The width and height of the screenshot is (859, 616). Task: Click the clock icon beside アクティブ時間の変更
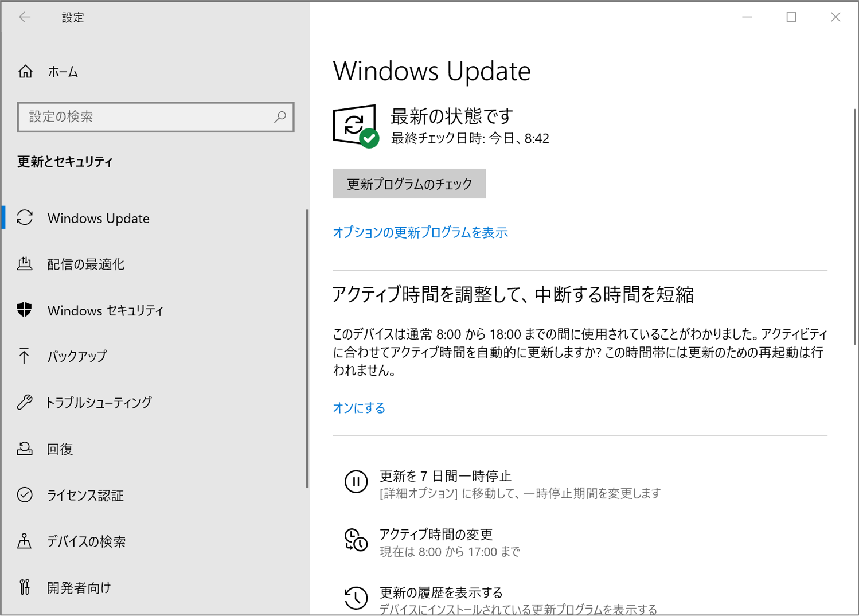point(356,540)
